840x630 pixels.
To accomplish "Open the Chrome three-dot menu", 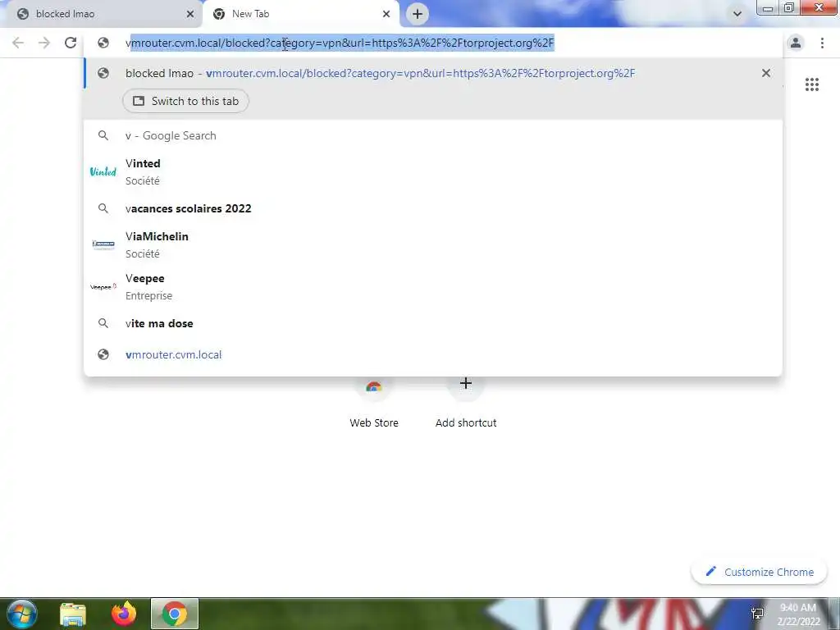I will (x=822, y=43).
